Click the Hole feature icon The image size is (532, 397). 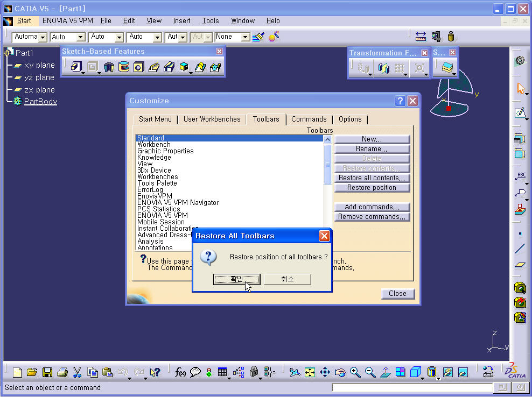coord(138,67)
